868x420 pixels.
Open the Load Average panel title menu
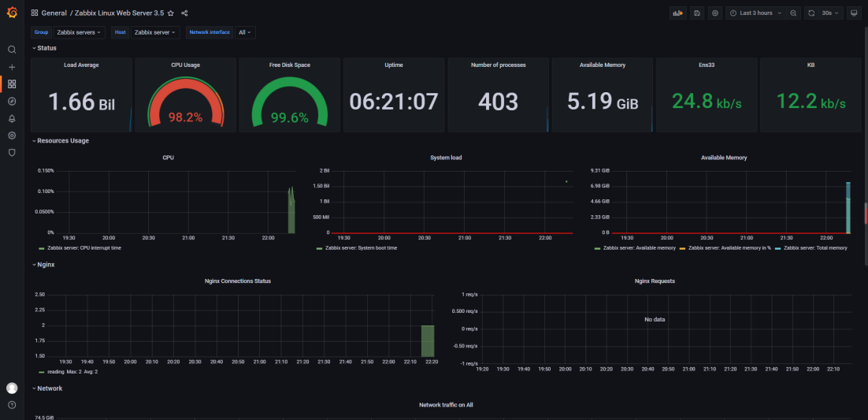tap(81, 65)
